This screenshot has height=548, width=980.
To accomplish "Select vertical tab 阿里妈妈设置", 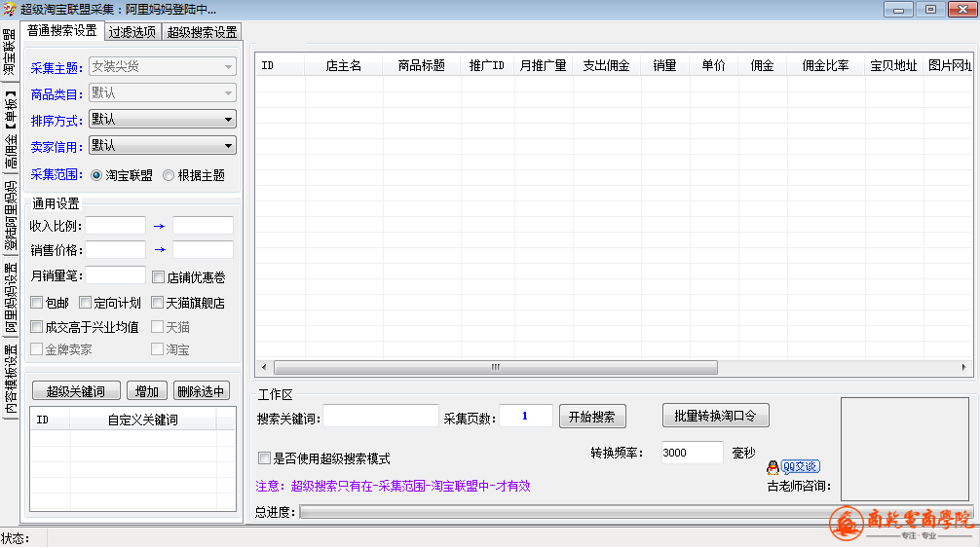I will click(10, 299).
